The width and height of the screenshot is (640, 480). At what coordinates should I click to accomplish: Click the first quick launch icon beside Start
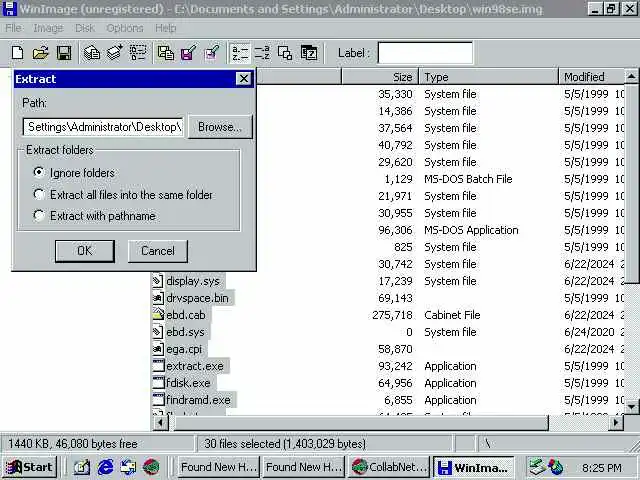(82, 467)
